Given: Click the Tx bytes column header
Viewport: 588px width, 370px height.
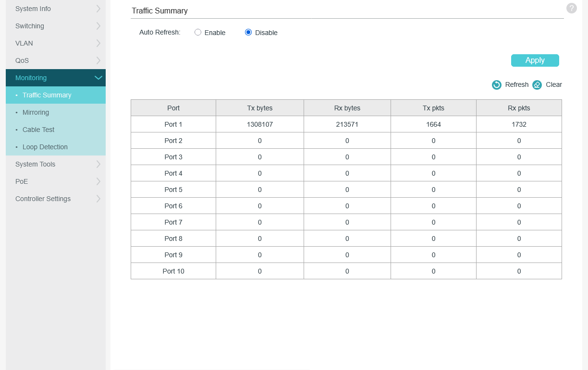Looking at the screenshot, I should point(259,108).
